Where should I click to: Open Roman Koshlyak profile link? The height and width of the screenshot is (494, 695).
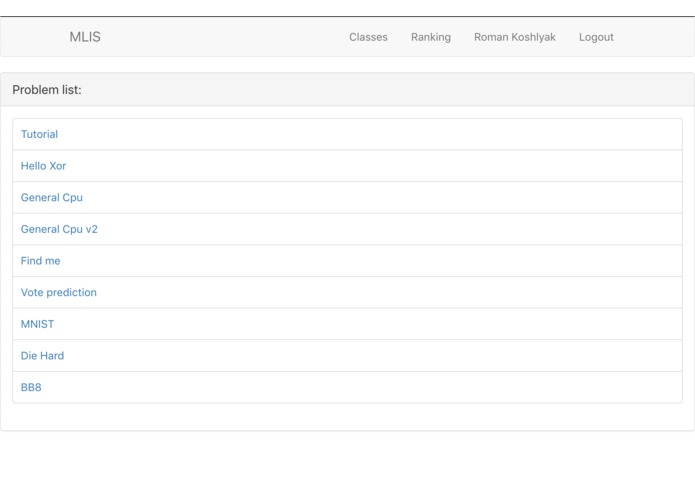point(515,37)
